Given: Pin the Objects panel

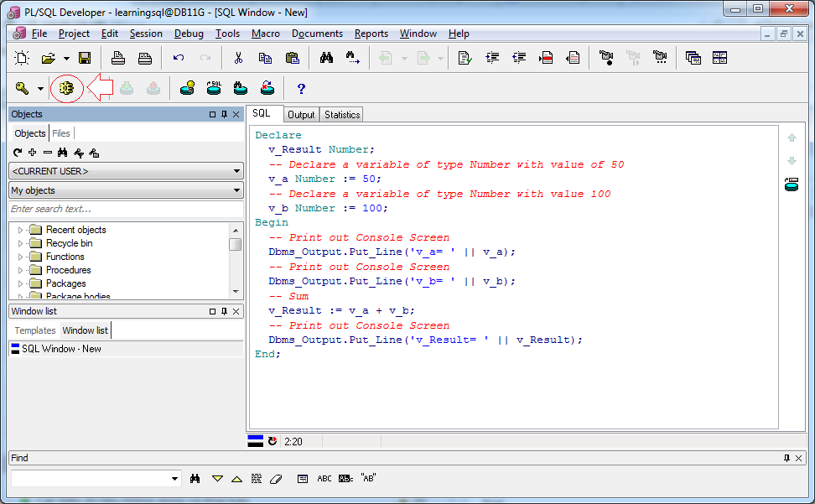Looking at the screenshot, I should click(x=224, y=114).
